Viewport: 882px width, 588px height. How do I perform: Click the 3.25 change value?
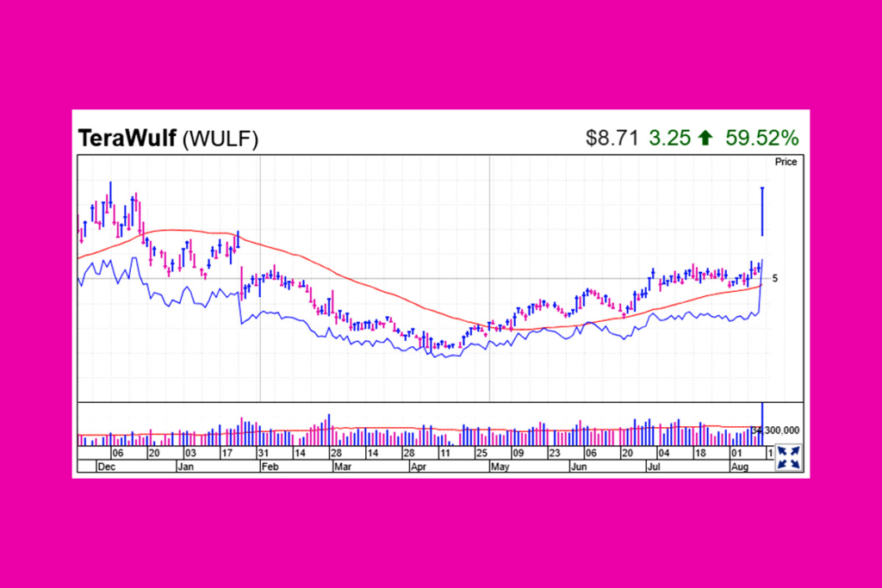tap(669, 137)
